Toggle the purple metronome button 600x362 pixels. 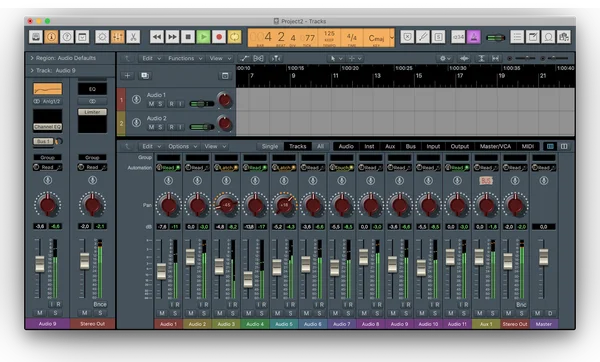tap(474, 37)
